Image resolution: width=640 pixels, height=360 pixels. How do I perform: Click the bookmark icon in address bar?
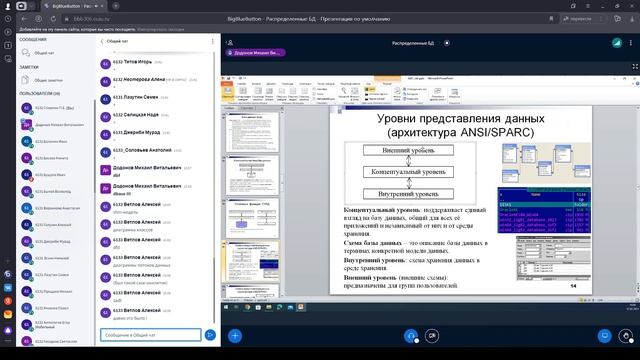551,19
